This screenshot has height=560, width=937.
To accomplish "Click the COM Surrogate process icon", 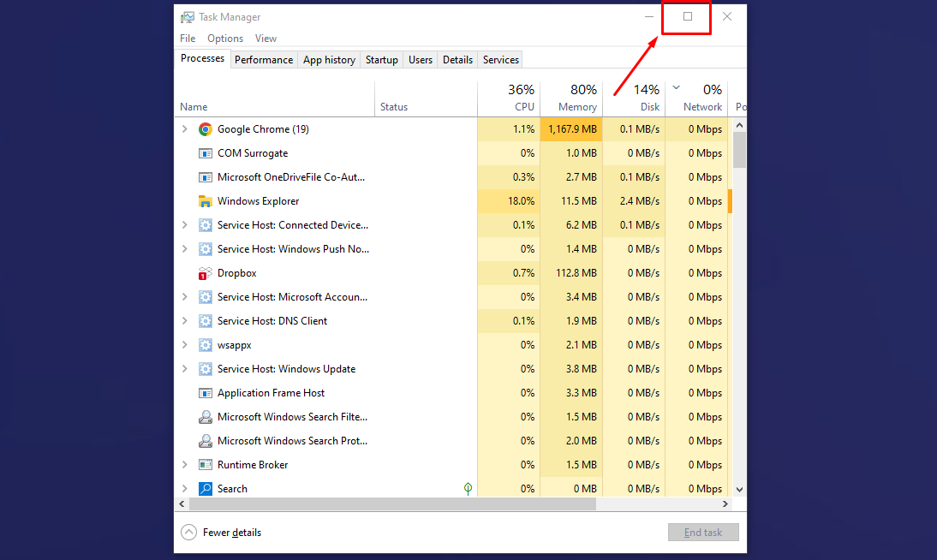I will [205, 153].
